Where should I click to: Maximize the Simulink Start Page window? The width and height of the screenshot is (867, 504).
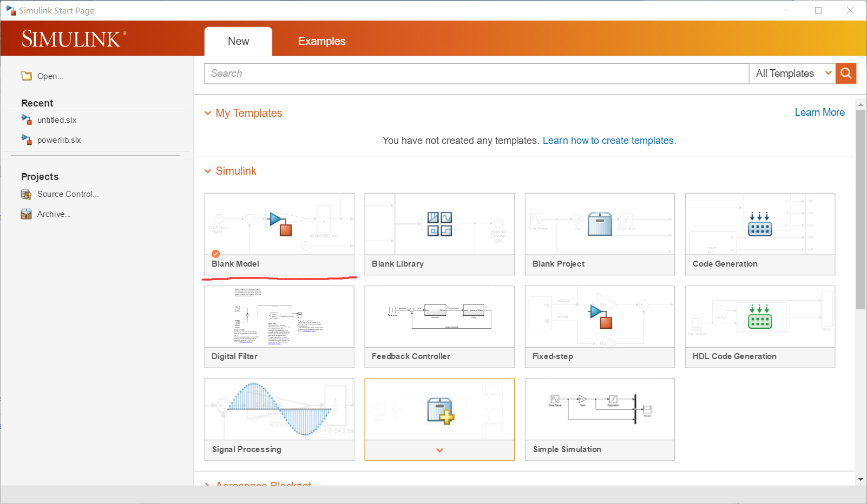click(x=818, y=10)
